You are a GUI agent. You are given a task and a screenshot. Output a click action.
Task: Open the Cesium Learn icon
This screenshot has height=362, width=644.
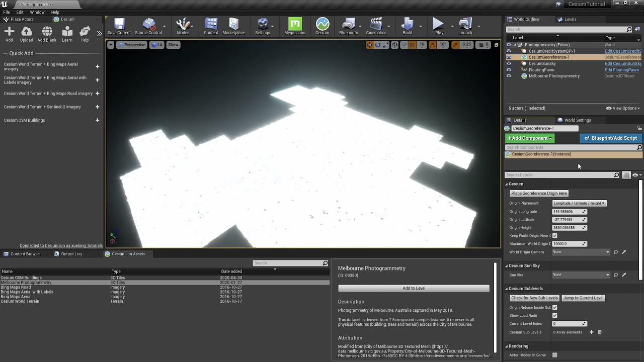pos(67,35)
